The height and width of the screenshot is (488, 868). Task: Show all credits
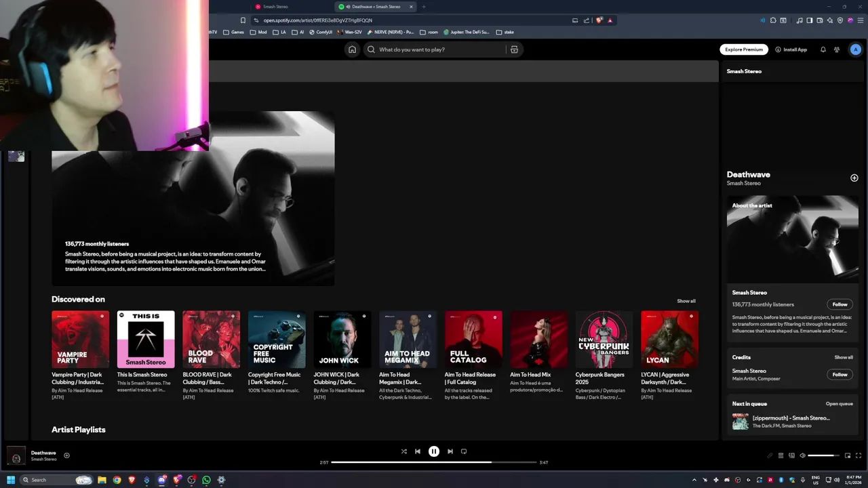pyautogui.click(x=844, y=357)
